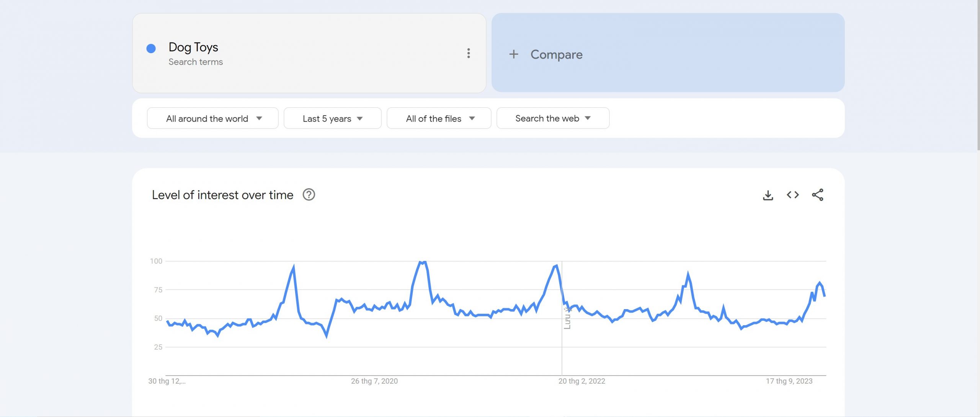
Task: Expand the All of the files category
Action: [x=439, y=119]
